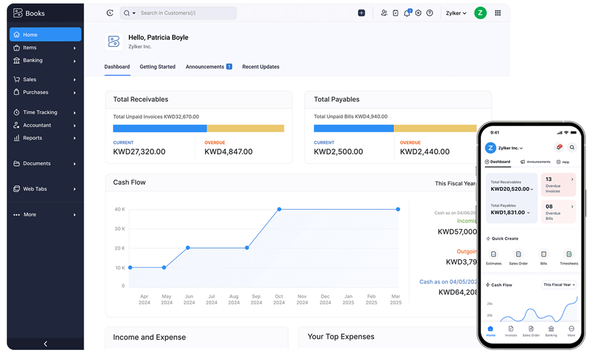Screen dimensions: 599x364
Task: Switch to the Getting Started tab
Action: (157, 67)
